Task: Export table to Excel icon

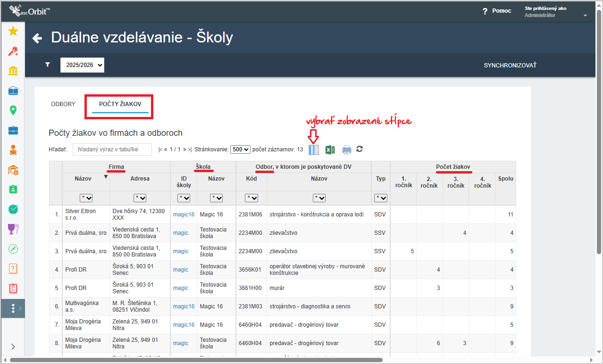Action: pyautogui.click(x=330, y=150)
